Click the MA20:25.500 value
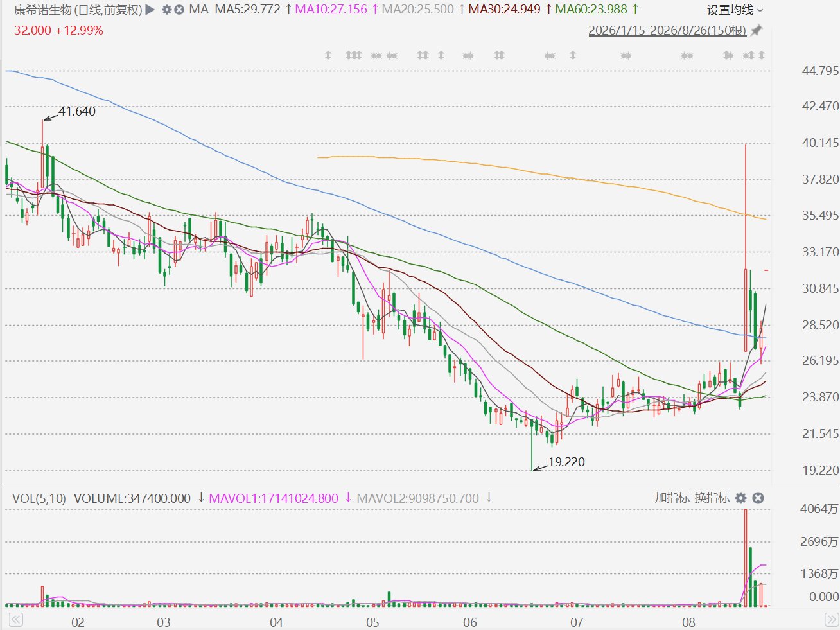This screenshot has width=840, height=630. pos(417,10)
